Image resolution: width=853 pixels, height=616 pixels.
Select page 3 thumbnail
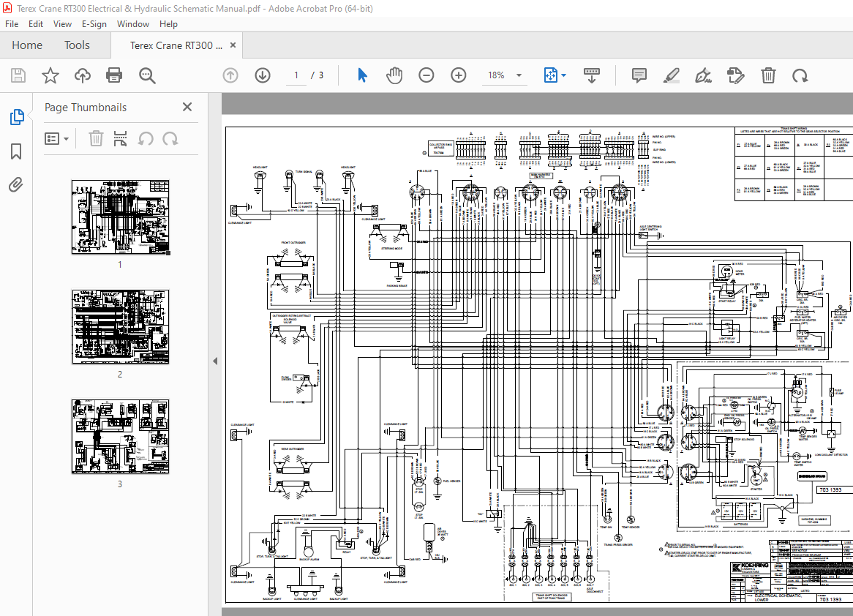click(120, 437)
